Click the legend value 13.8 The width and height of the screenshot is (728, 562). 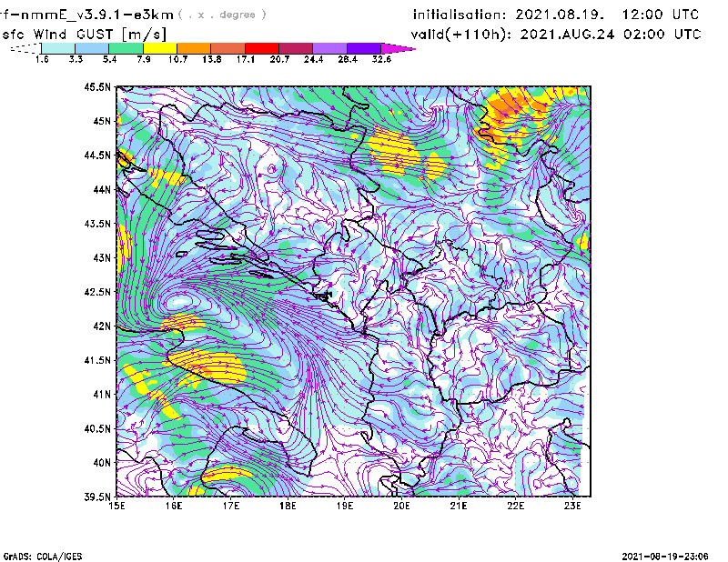(x=212, y=59)
